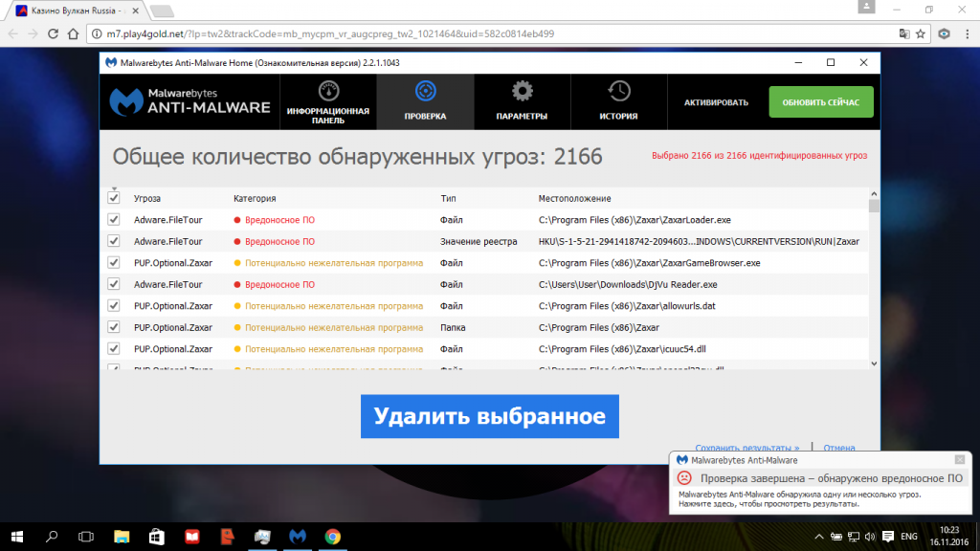Open the Chrome three-dot menu

point(968,34)
